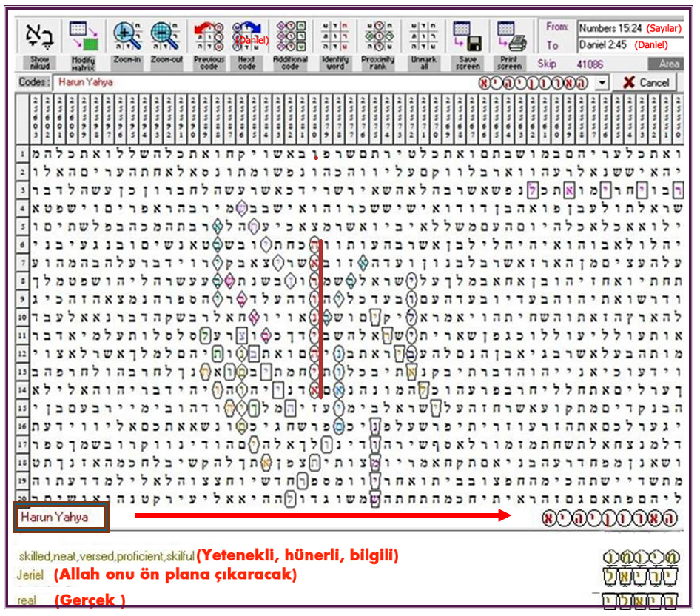Click Unmark all icon
Viewport: 700px width, 616px height.
(423, 44)
